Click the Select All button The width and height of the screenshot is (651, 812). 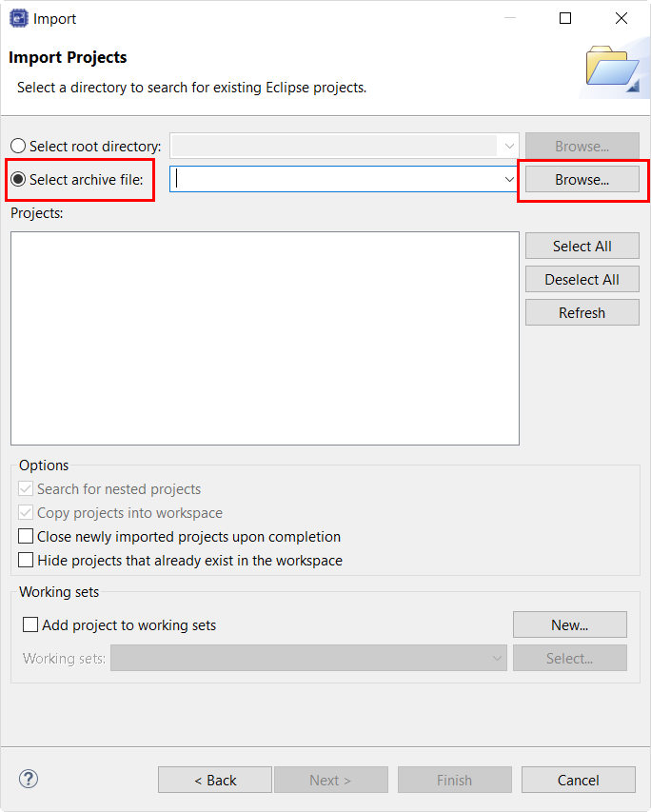[x=582, y=246]
